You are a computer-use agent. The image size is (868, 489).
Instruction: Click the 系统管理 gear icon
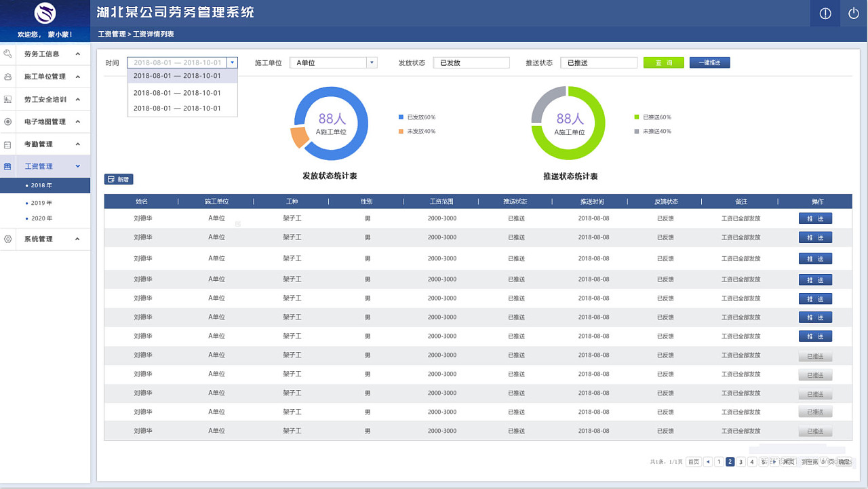point(8,239)
